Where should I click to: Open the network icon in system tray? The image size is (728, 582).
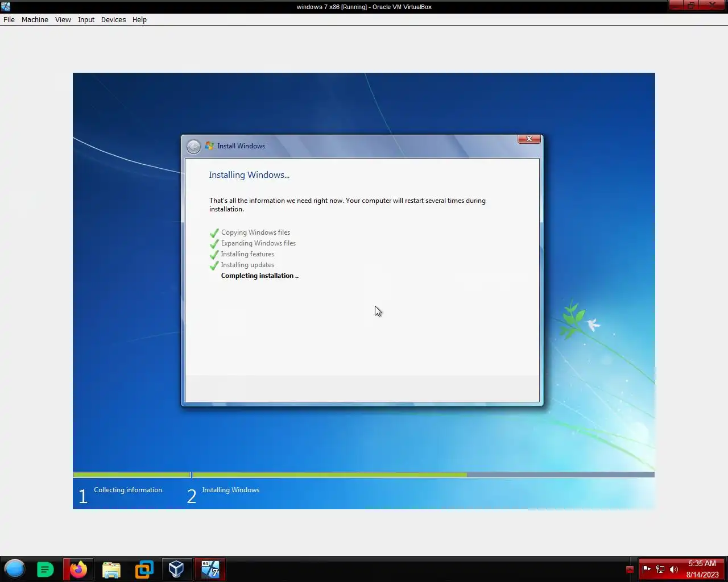click(x=660, y=569)
